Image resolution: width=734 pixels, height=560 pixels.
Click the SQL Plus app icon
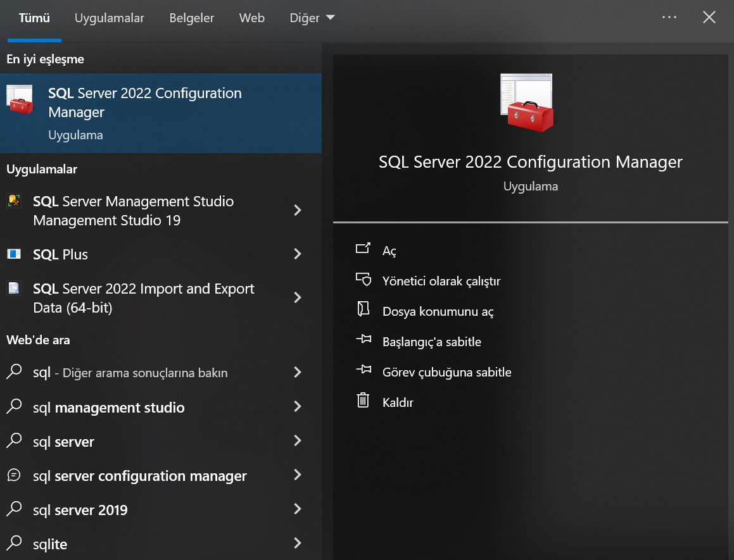pyautogui.click(x=14, y=254)
